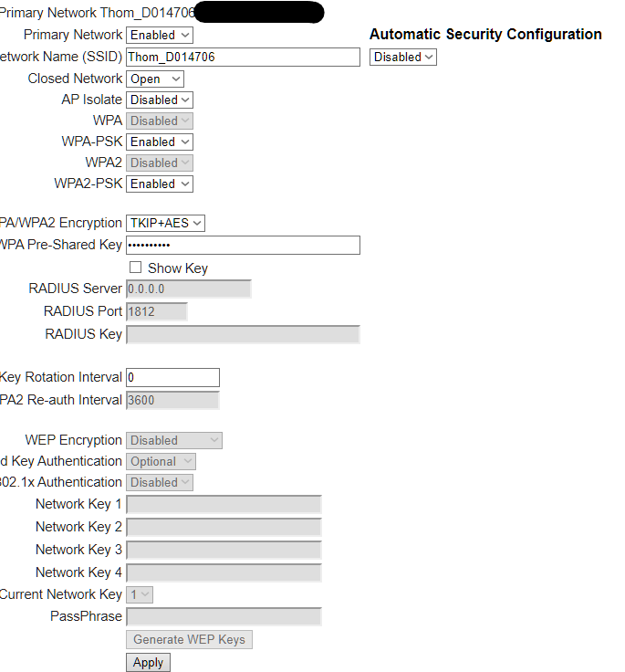Image resolution: width=625 pixels, height=672 pixels.
Task: Click the Show Key label text
Action: [178, 268]
